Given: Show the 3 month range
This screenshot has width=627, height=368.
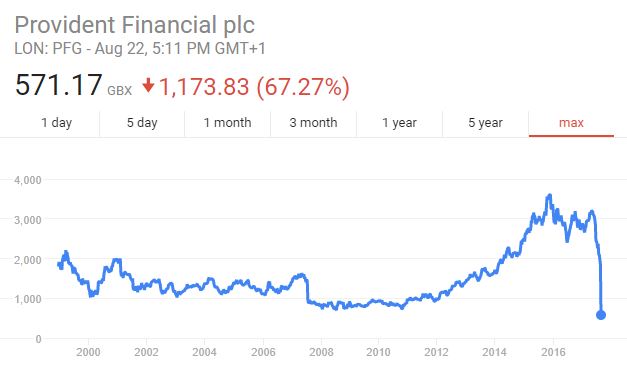Looking at the screenshot, I should [313, 122].
